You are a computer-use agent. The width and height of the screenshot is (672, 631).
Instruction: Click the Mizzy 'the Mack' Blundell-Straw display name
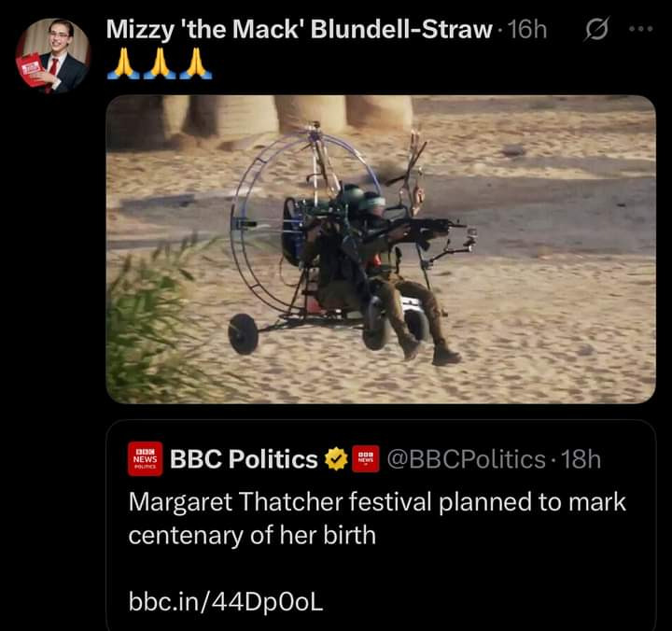coord(300,30)
